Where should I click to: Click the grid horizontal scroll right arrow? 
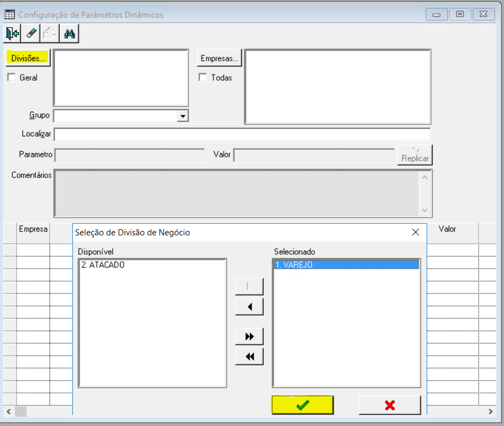point(491,412)
